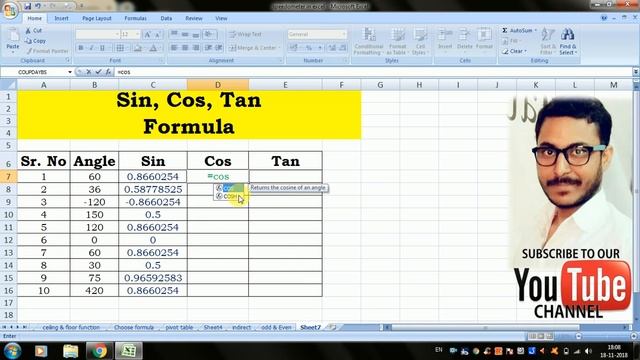Open the pivot table sheet tab
Screen dimensions: 640x360
pyautogui.click(x=179, y=327)
